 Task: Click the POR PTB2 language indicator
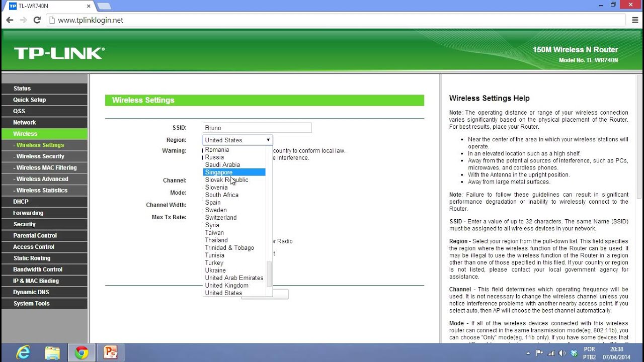point(589,353)
